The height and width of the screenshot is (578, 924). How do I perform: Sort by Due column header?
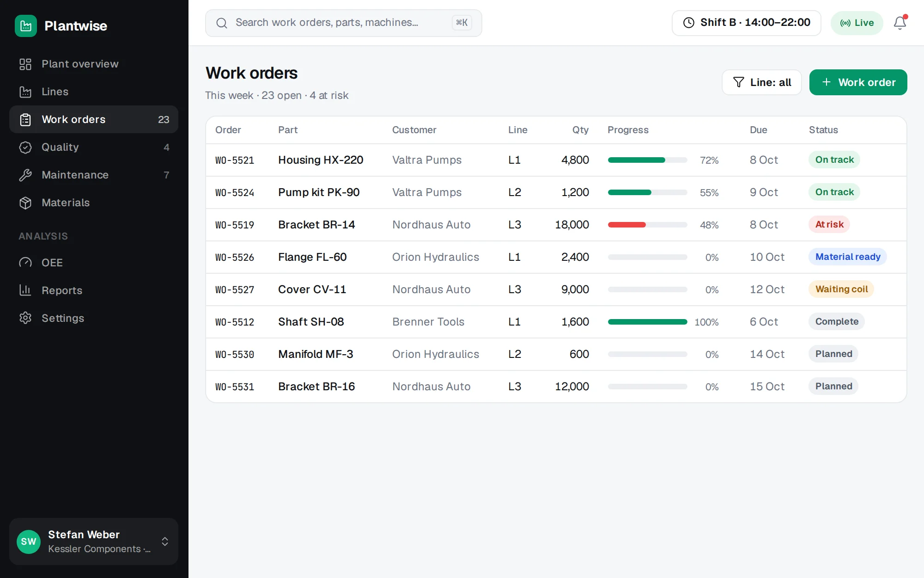(x=759, y=130)
